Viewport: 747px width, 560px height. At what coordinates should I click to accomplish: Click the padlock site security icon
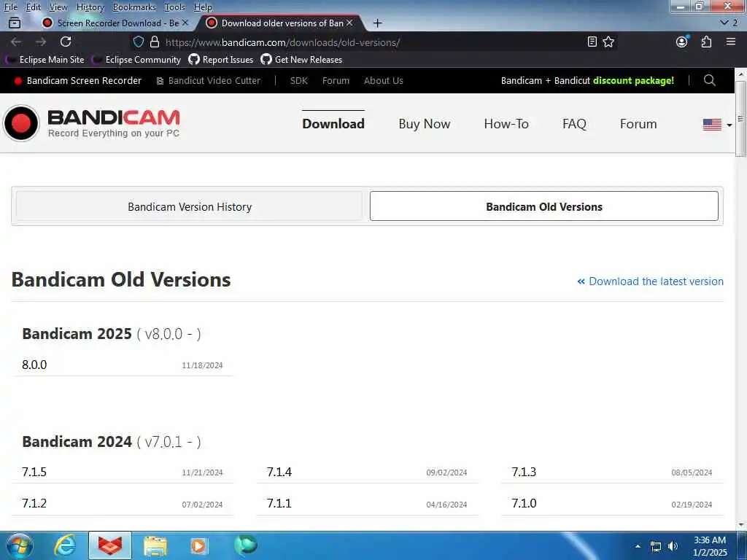tap(155, 42)
